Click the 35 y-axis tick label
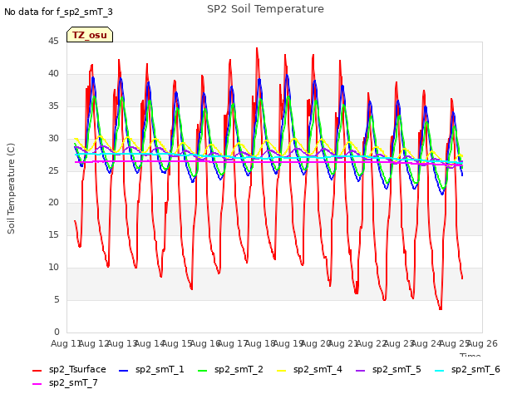This screenshot has width=532, height=399. coord(53,106)
